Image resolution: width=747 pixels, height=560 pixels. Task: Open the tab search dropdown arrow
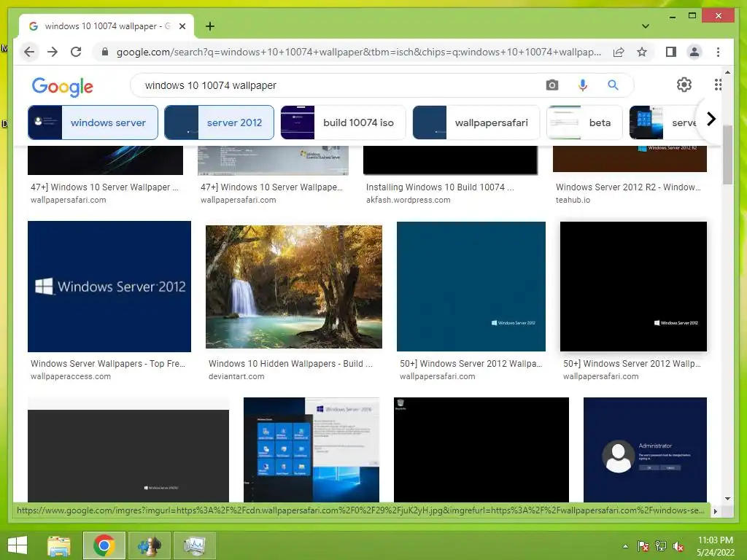coord(645,26)
